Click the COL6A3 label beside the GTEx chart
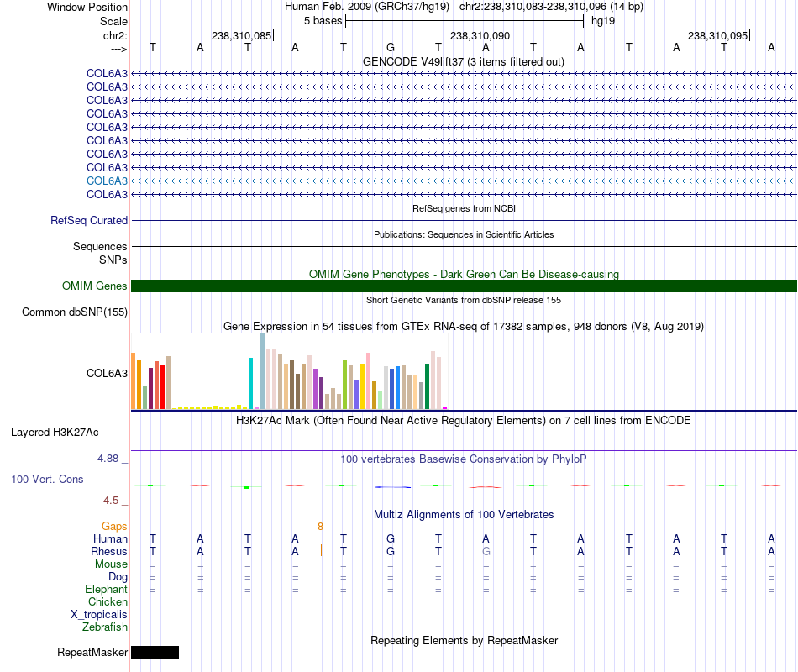 click(x=107, y=373)
